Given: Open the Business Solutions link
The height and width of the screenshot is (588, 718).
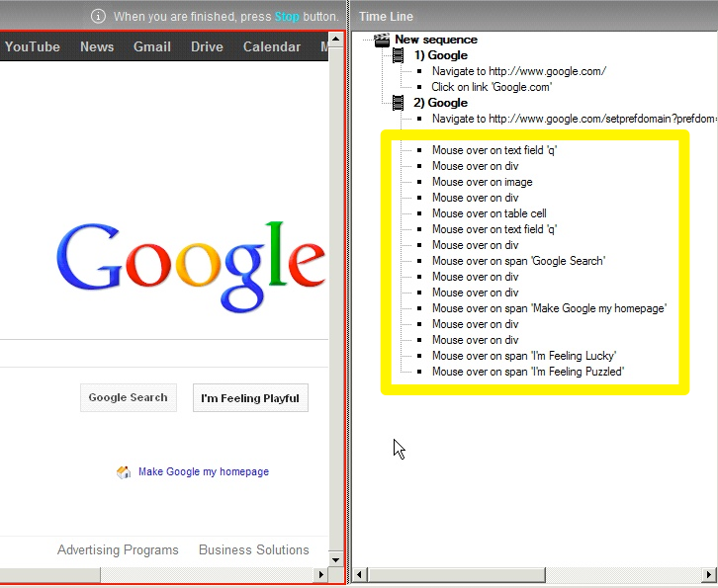Looking at the screenshot, I should tap(254, 549).
